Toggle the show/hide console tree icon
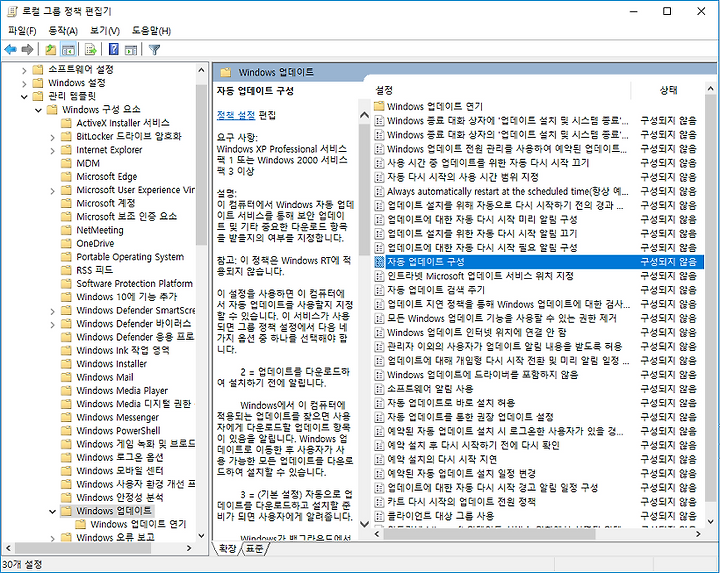 (68, 49)
